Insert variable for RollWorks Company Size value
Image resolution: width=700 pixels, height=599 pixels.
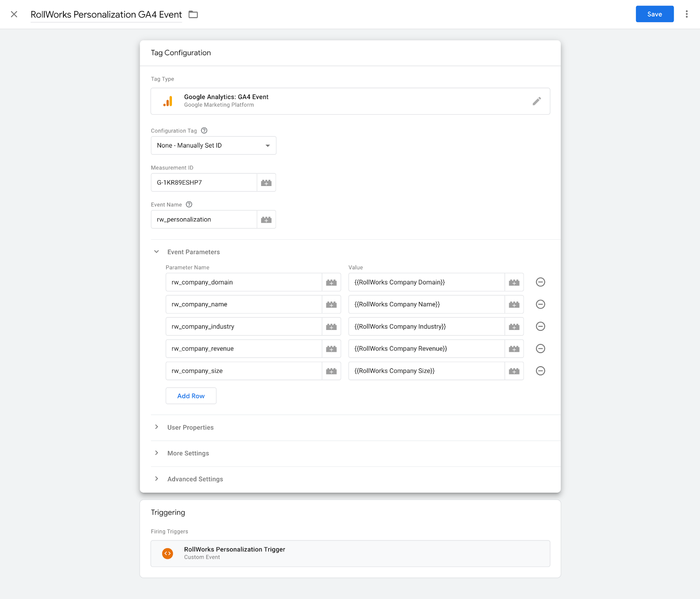pos(514,371)
